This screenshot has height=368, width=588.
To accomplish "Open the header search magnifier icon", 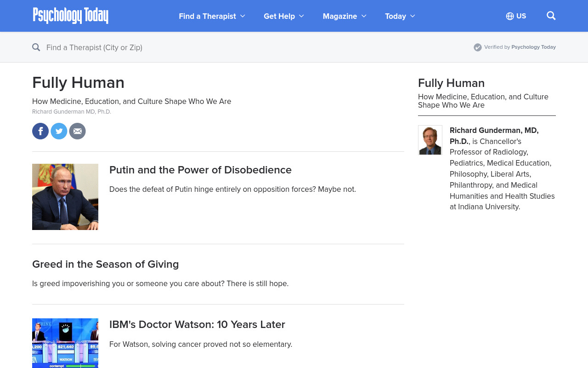I will coord(551,16).
